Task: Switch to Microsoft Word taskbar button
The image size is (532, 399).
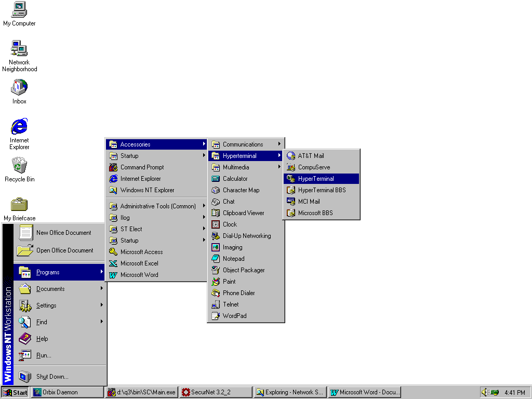Action: (364, 392)
